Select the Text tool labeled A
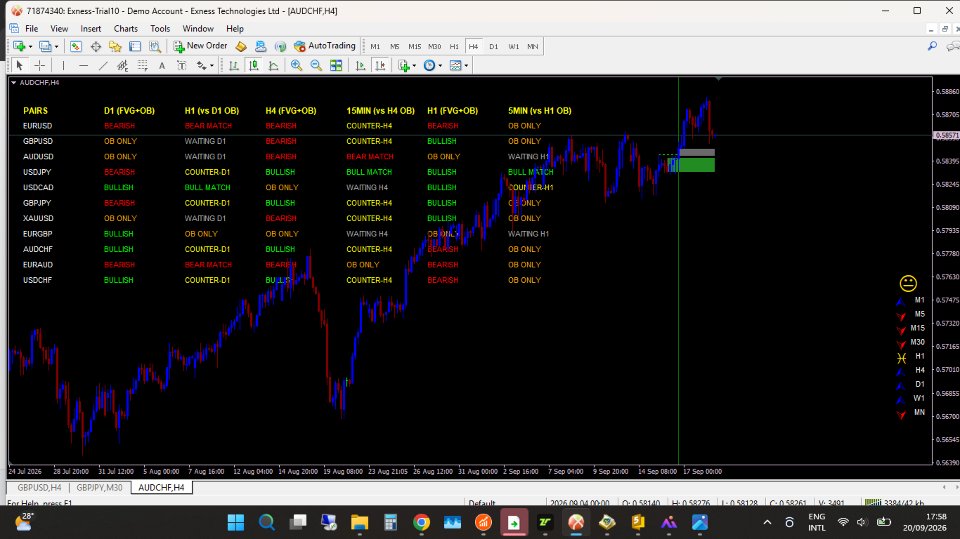The width and height of the screenshot is (960, 539). (x=162, y=65)
